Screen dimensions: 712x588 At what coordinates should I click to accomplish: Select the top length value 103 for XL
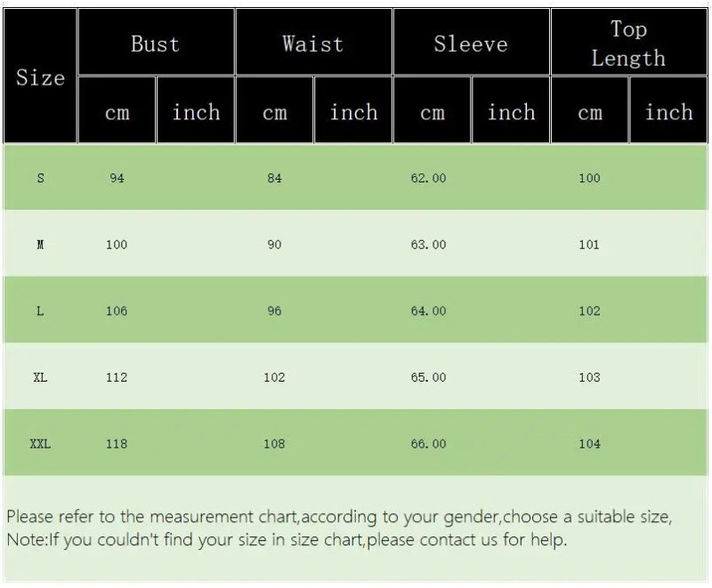pyautogui.click(x=589, y=377)
